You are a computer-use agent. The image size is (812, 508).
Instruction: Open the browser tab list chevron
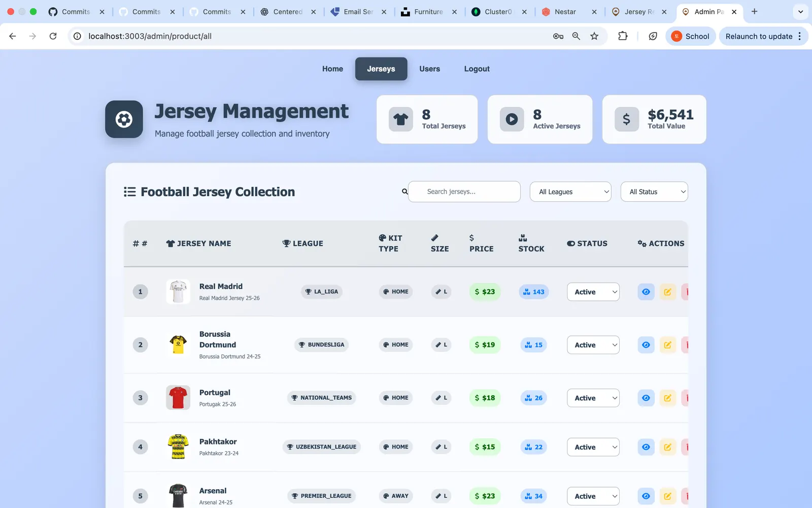(800, 12)
